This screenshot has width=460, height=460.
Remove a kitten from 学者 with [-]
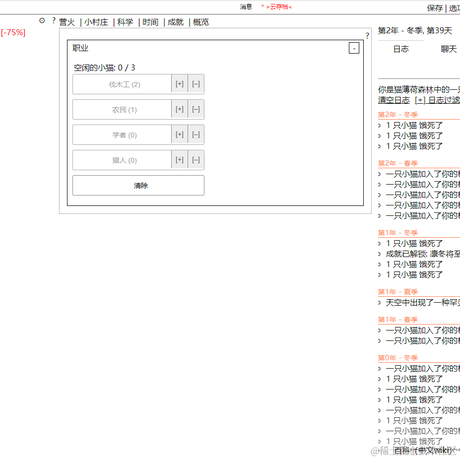[x=196, y=135]
